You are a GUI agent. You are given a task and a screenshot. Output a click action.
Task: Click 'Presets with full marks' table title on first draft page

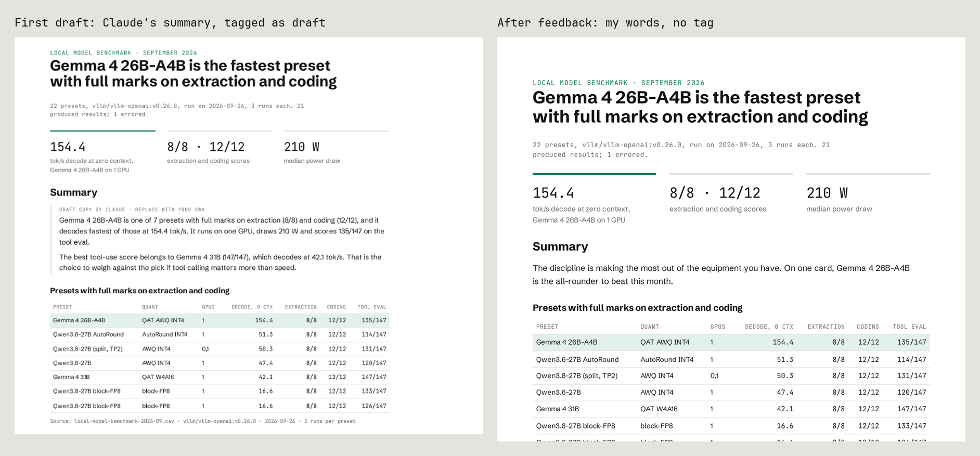click(139, 291)
